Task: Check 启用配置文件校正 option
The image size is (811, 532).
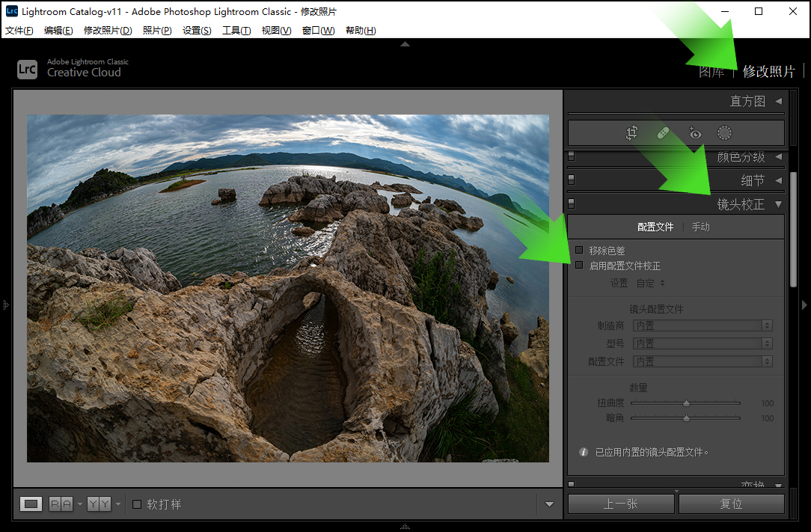Action: pyautogui.click(x=579, y=266)
